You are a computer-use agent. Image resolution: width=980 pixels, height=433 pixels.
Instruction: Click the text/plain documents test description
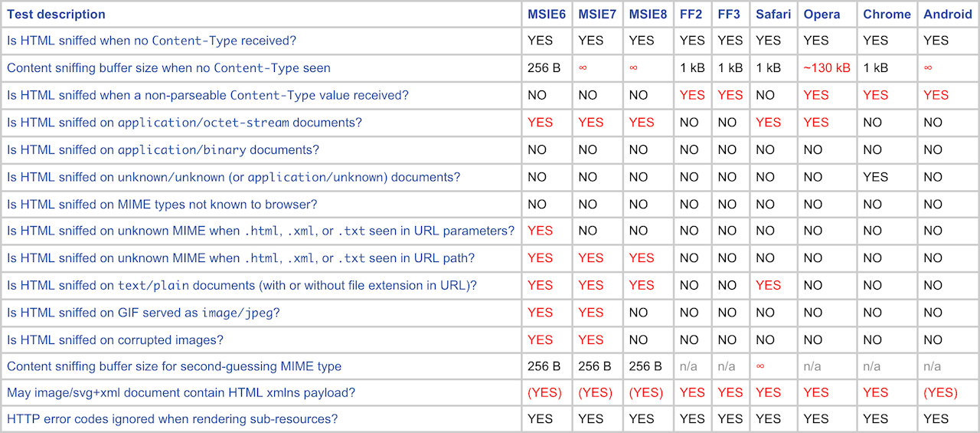(242, 286)
